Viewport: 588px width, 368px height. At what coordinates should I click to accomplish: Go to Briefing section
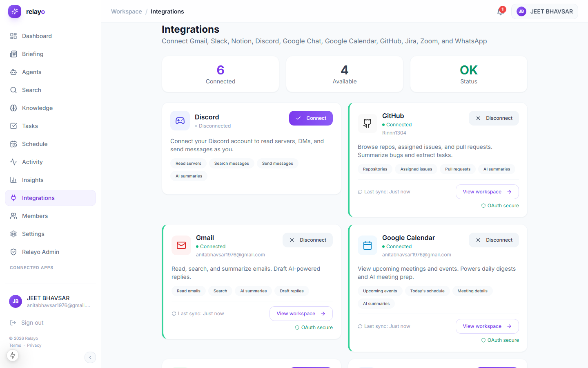(51, 54)
